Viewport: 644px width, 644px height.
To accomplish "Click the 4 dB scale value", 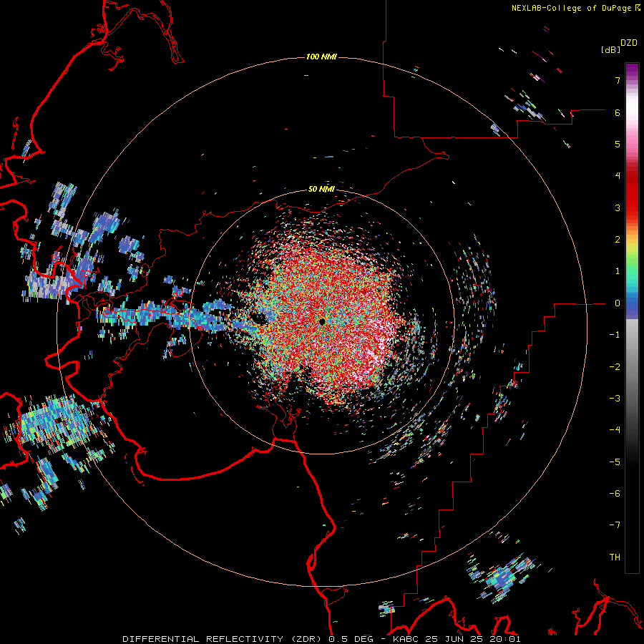I will tap(618, 176).
